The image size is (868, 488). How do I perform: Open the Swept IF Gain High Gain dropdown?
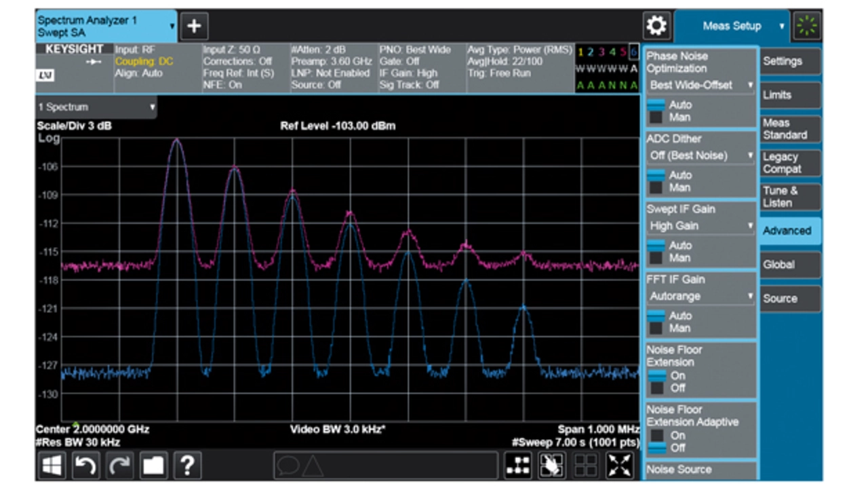click(701, 226)
